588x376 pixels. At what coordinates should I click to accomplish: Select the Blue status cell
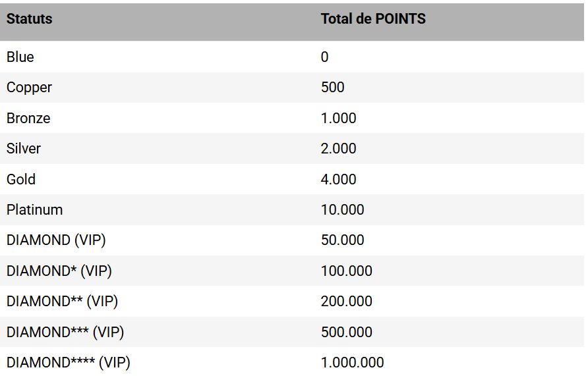[x=20, y=57]
